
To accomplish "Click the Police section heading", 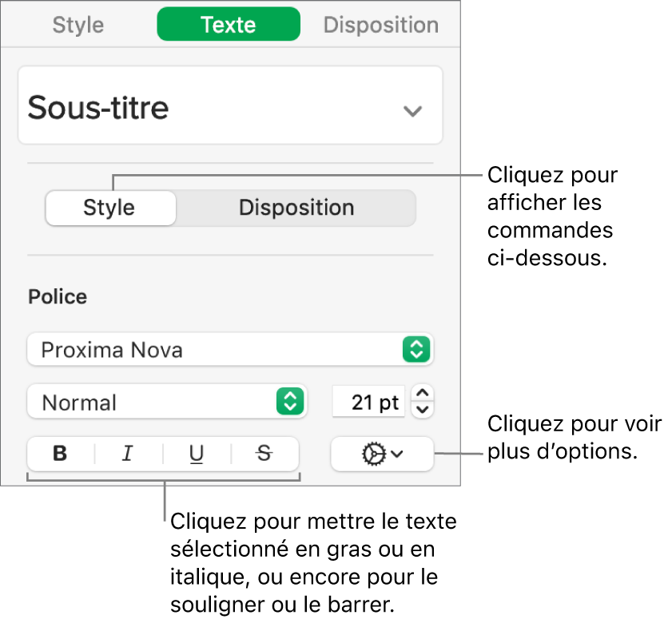I will tap(58, 297).
